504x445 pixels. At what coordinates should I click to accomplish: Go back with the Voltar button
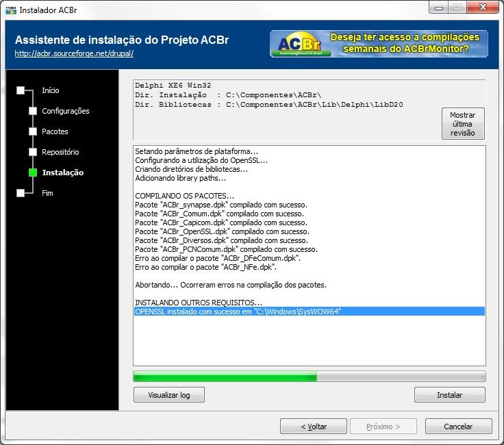[314, 427]
